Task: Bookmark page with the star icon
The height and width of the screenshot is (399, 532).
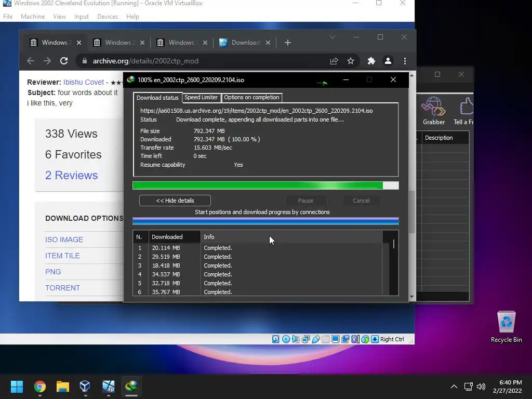Action: click(351, 61)
